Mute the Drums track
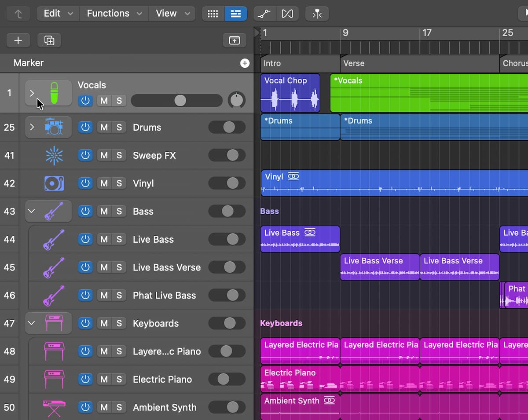The width and height of the screenshot is (528, 420). coord(104,128)
